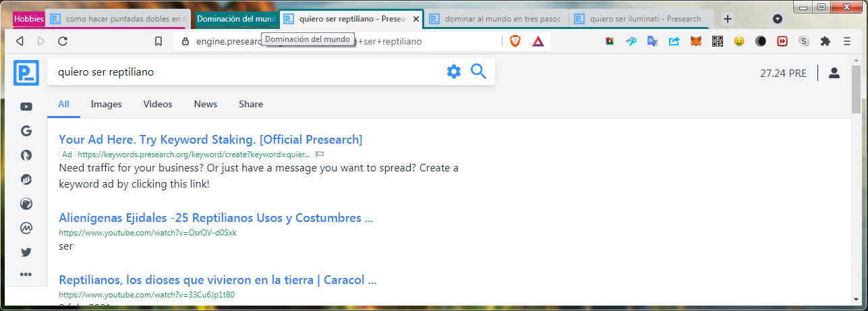Open the key-shaped extension icon
Image resolution: width=868 pixels, height=311 pixels.
click(x=631, y=41)
